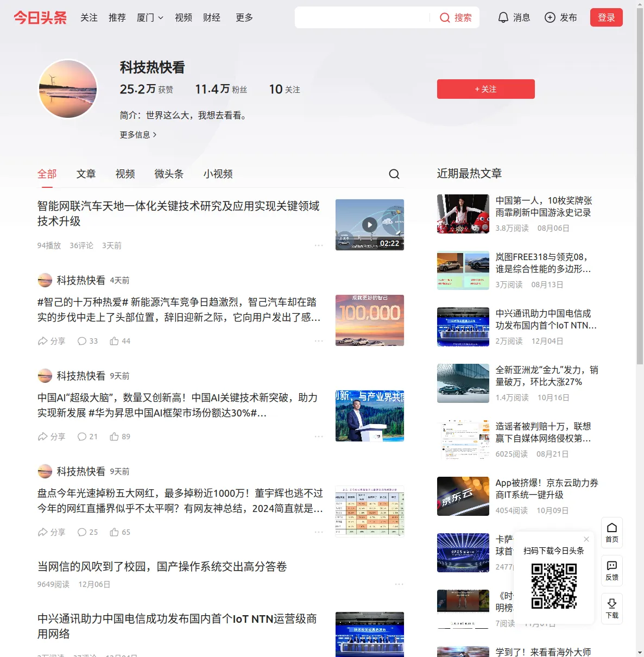Open hot article 造谣者被判赔十万
The height and width of the screenshot is (657, 644).
tap(543, 432)
